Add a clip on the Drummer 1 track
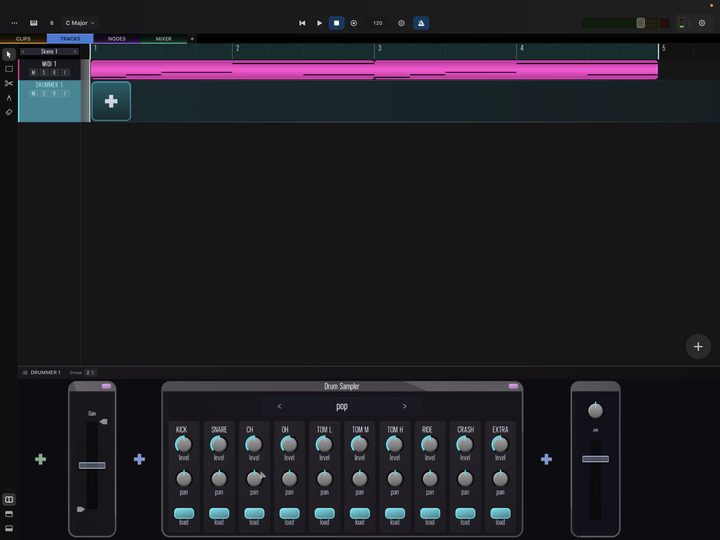The height and width of the screenshot is (540, 720). pyautogui.click(x=111, y=101)
